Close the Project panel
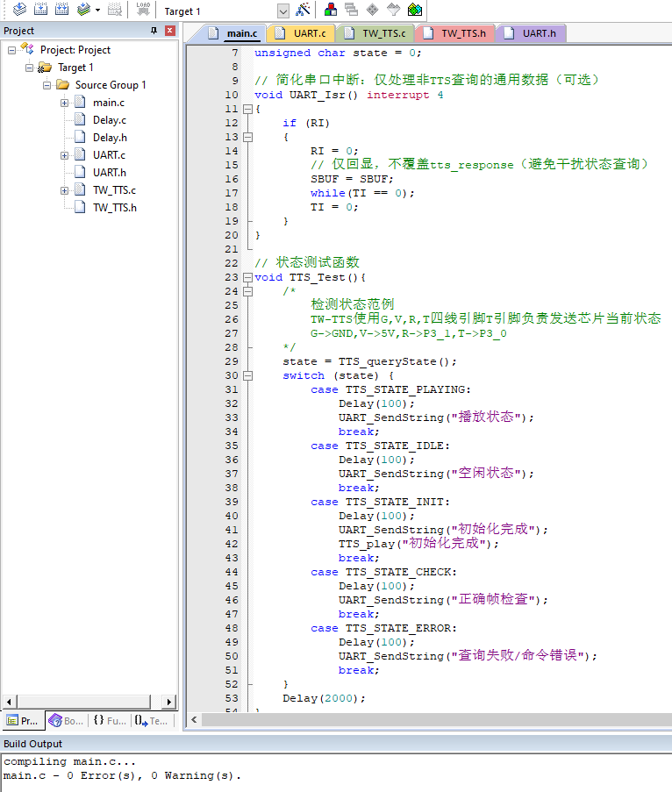The width and height of the screenshot is (672, 792). tap(169, 31)
